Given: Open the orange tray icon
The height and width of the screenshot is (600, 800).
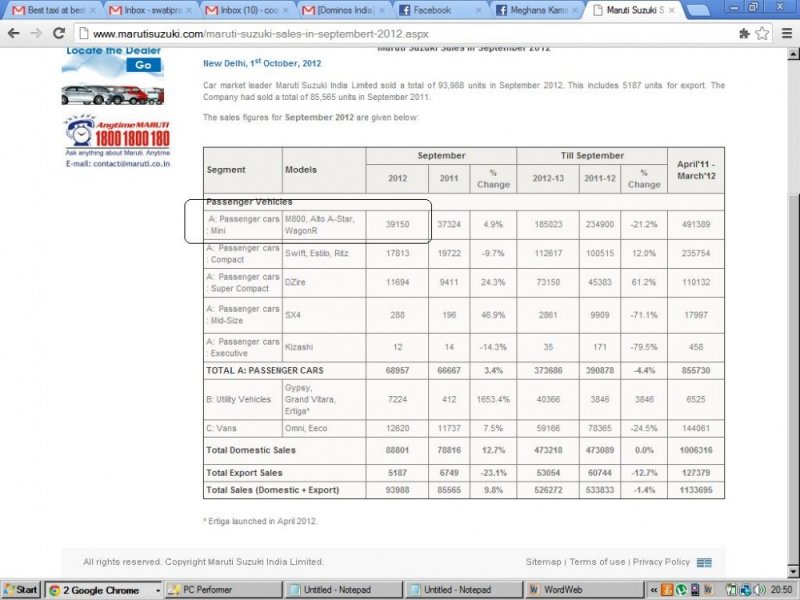Looking at the screenshot, I should (667, 590).
